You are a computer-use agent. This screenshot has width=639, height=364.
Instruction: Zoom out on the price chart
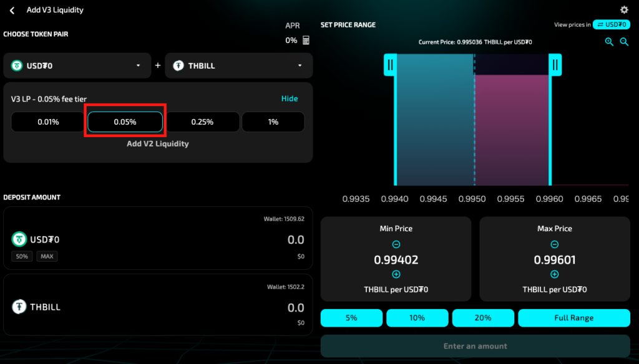[624, 42]
